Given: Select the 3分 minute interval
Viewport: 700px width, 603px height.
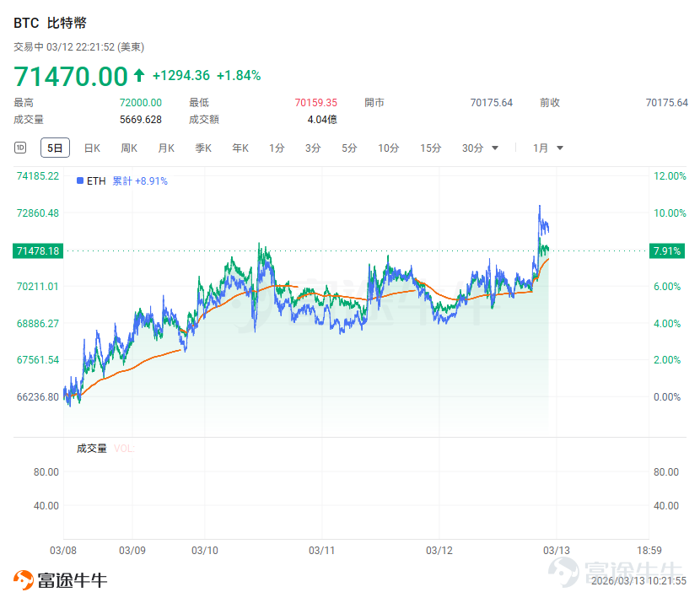Looking at the screenshot, I should [x=313, y=148].
